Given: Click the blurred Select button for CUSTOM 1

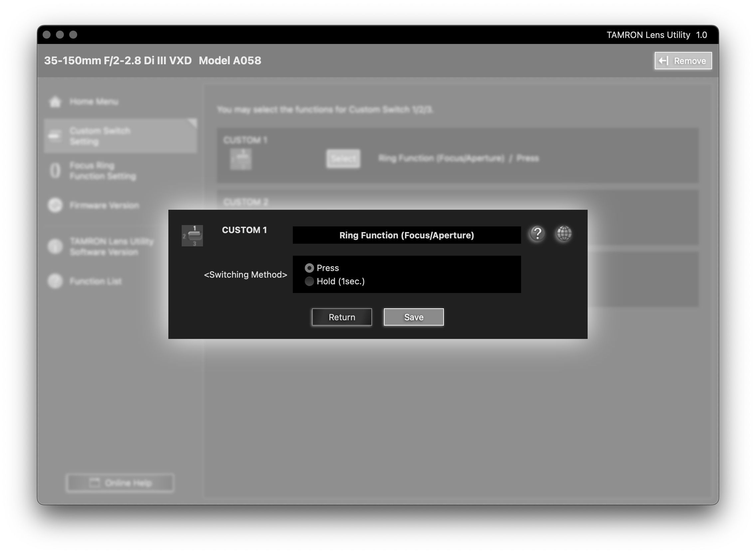Looking at the screenshot, I should pyautogui.click(x=343, y=158).
